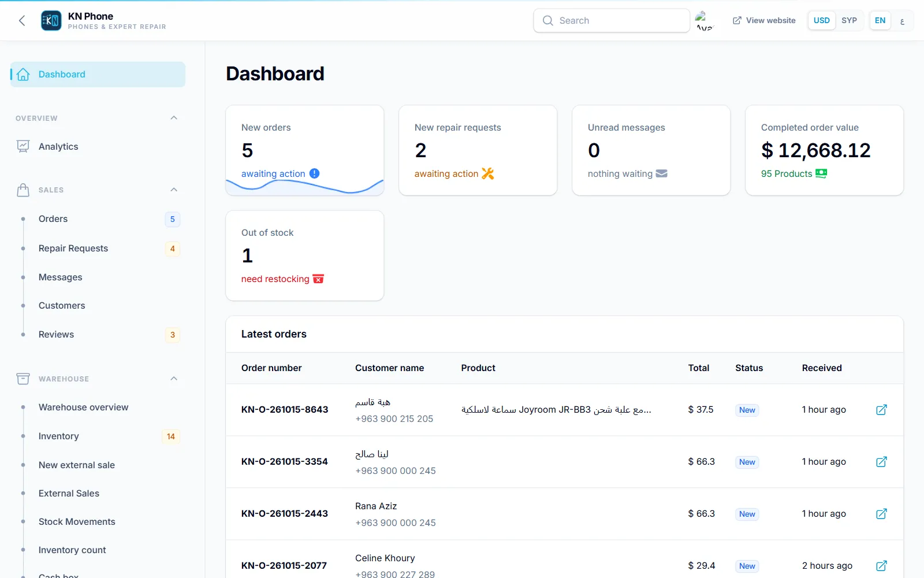Click the Sales shopping bag icon
Viewport: 924px width, 578px height.
23,190
